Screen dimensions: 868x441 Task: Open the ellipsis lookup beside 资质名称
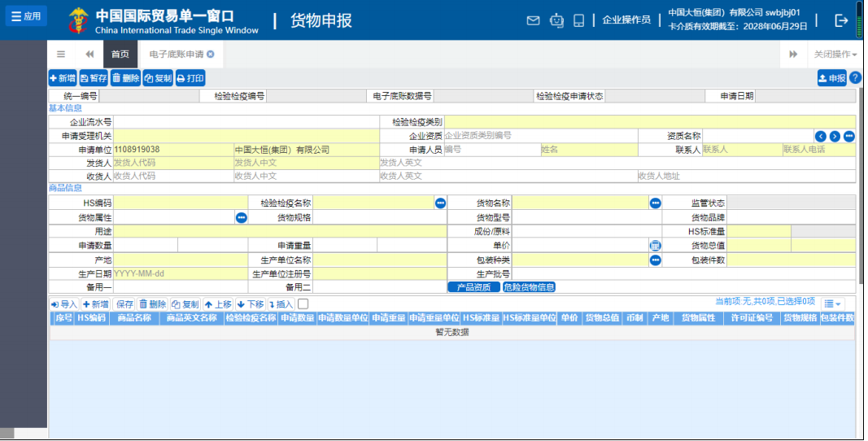coord(849,137)
